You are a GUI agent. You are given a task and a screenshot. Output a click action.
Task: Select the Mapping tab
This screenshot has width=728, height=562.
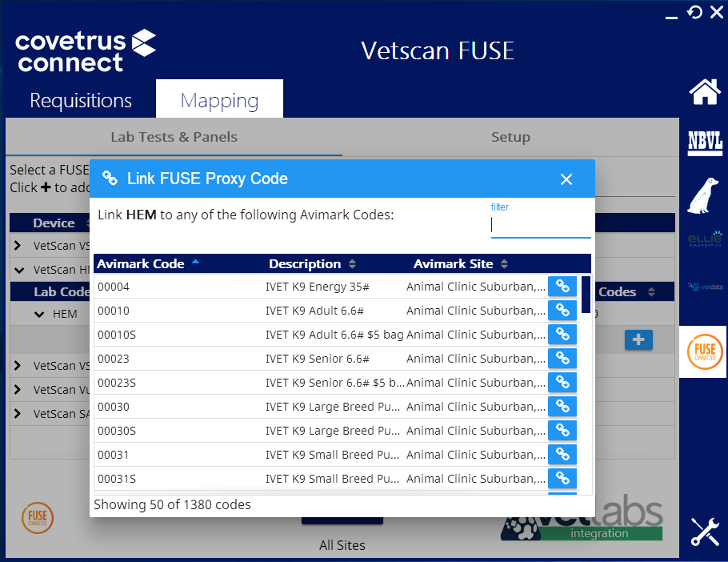pyautogui.click(x=219, y=99)
